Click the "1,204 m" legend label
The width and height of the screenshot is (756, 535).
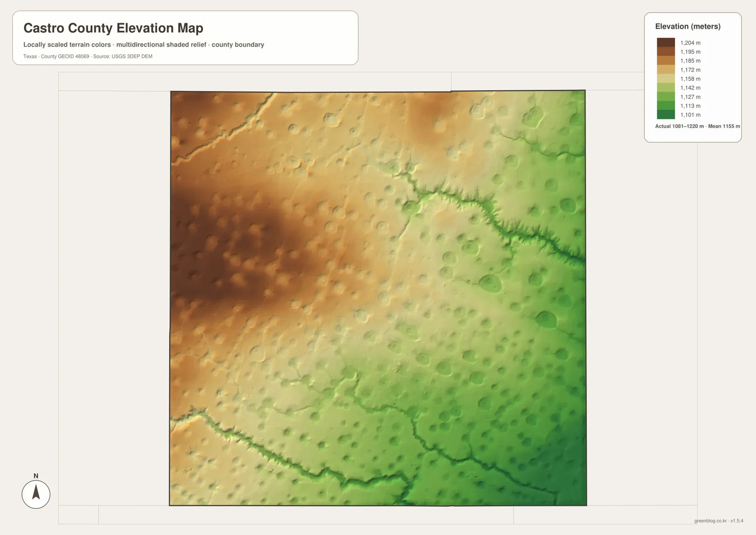pyautogui.click(x=690, y=43)
